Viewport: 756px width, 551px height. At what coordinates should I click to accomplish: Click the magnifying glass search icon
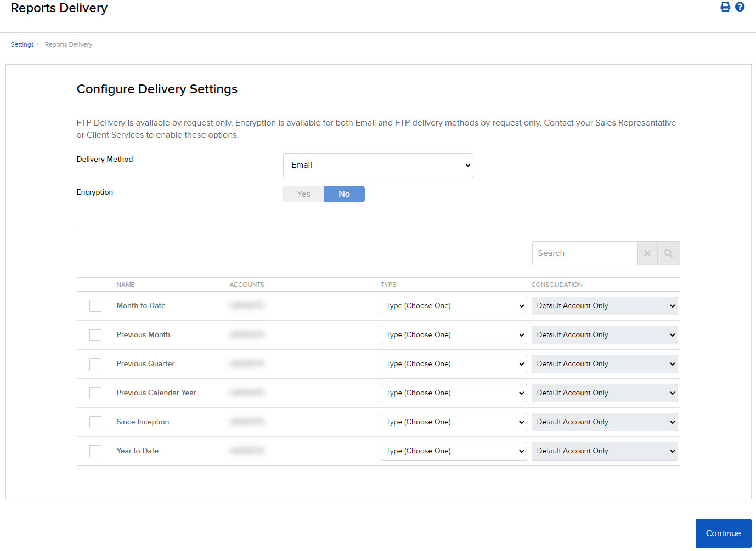pyautogui.click(x=668, y=253)
